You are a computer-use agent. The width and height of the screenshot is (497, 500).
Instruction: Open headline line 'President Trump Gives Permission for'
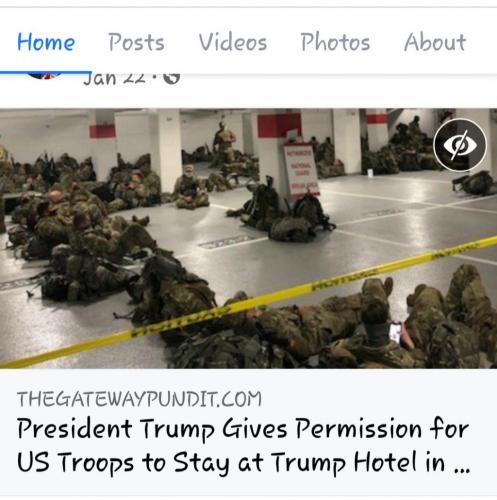pyautogui.click(x=243, y=430)
